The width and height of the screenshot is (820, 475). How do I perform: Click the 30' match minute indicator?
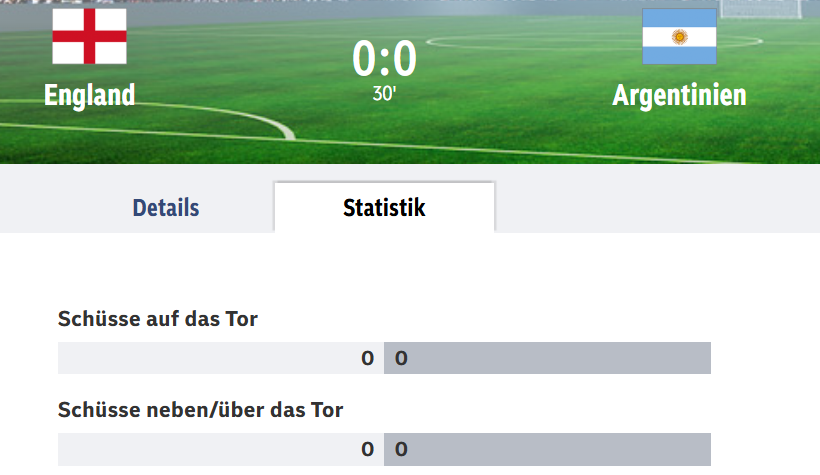[x=384, y=94]
